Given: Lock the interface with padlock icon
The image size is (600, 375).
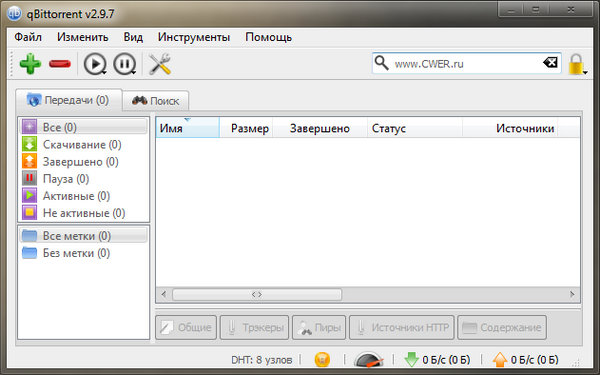Looking at the screenshot, I should pos(576,64).
